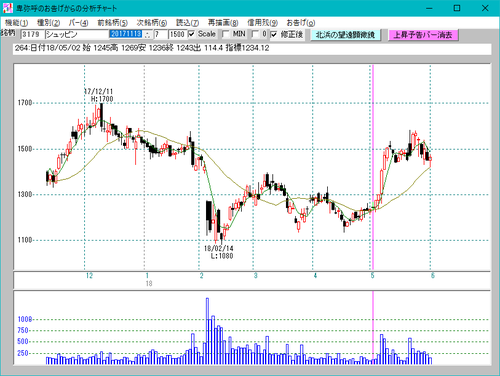Close the analysis chart window

(x=485, y=8)
